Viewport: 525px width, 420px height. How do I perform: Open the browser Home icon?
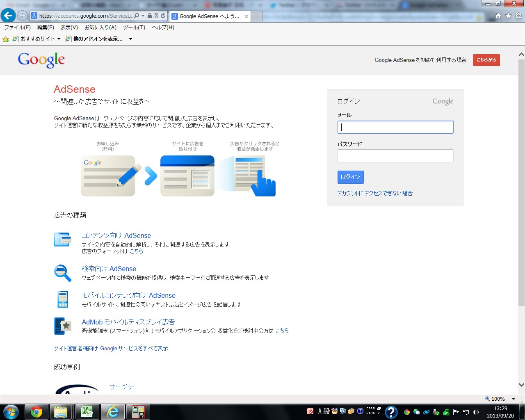pos(498,16)
